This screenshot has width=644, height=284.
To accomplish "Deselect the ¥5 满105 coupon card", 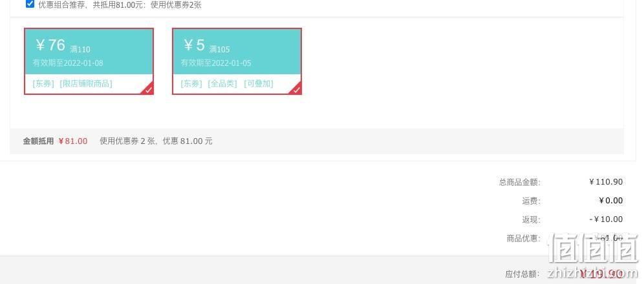I will (x=237, y=61).
